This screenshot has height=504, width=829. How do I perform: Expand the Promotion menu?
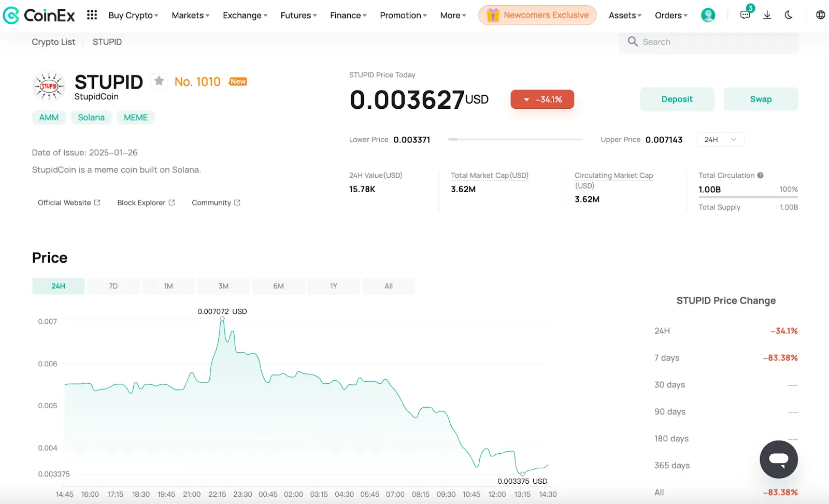pyautogui.click(x=403, y=16)
